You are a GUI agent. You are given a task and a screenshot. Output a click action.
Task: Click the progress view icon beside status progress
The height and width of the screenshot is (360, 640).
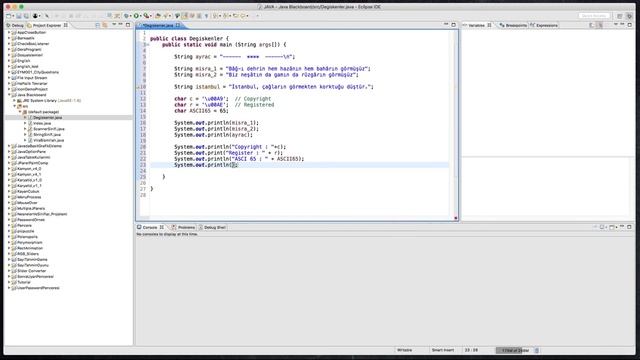537,350
